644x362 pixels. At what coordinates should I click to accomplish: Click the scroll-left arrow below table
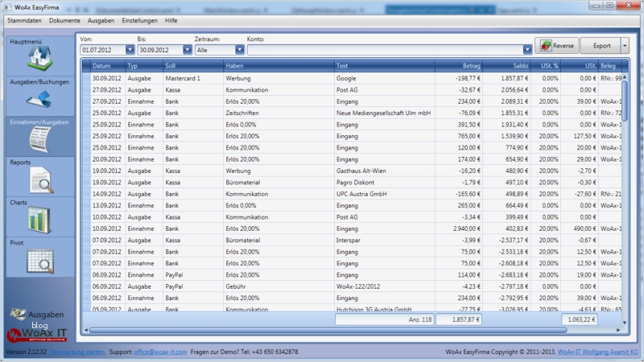[x=85, y=330]
